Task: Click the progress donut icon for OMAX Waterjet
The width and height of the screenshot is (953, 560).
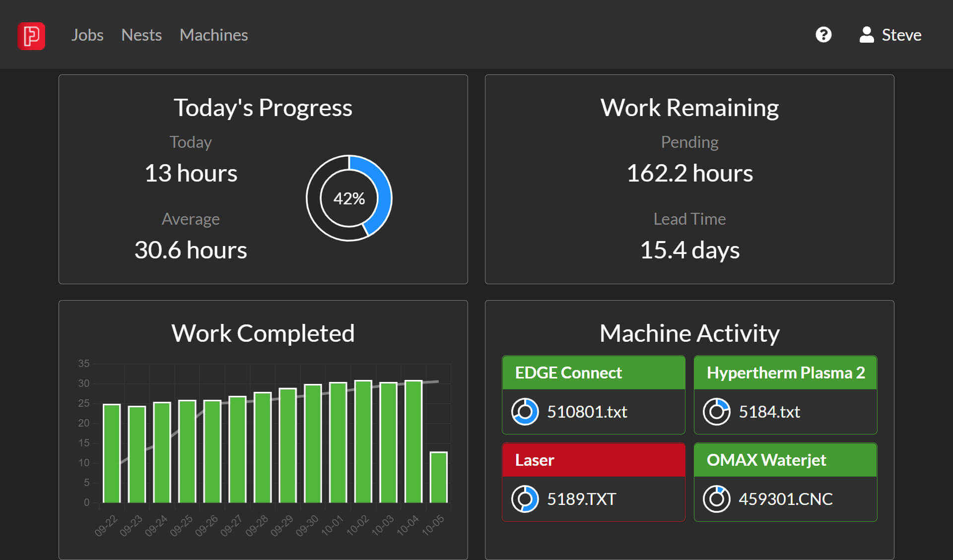Action: pos(716,498)
